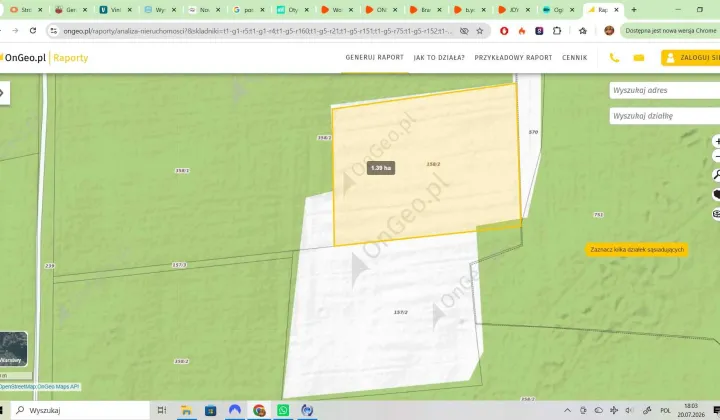Click Dostępna jest nowa wersja Chrome button

point(670,31)
